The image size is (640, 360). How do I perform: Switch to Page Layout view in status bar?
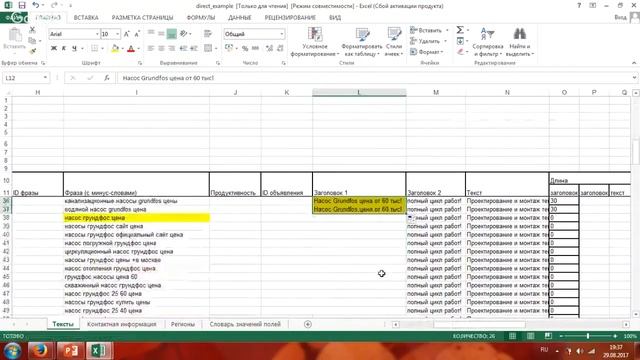[x=530, y=336]
